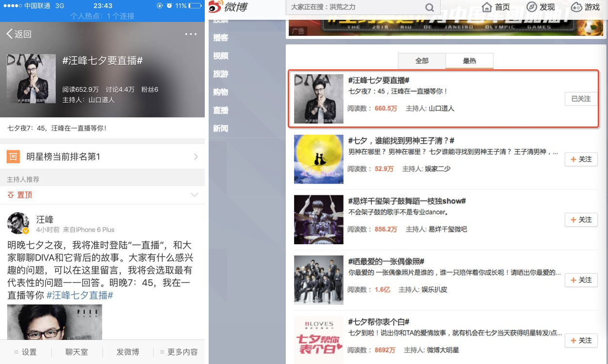Screen dimensions: 608x364
Task: Open the drummer topic thumbnail
Action: 319,220
